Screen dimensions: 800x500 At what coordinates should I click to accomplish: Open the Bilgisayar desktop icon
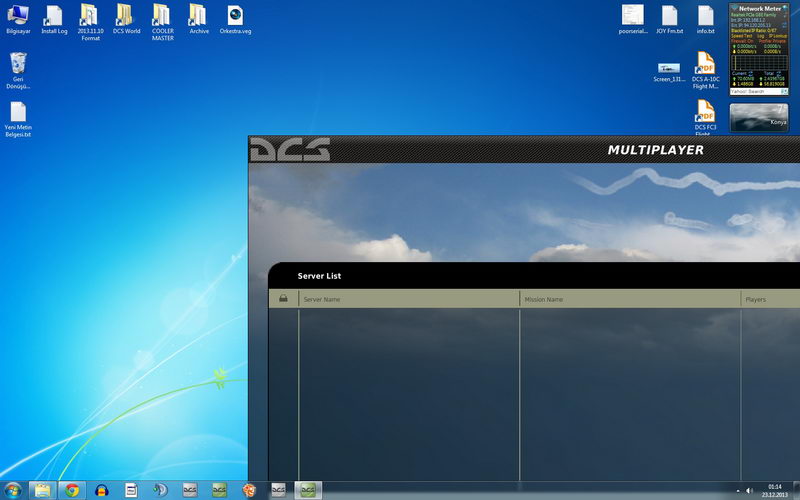click(x=18, y=19)
